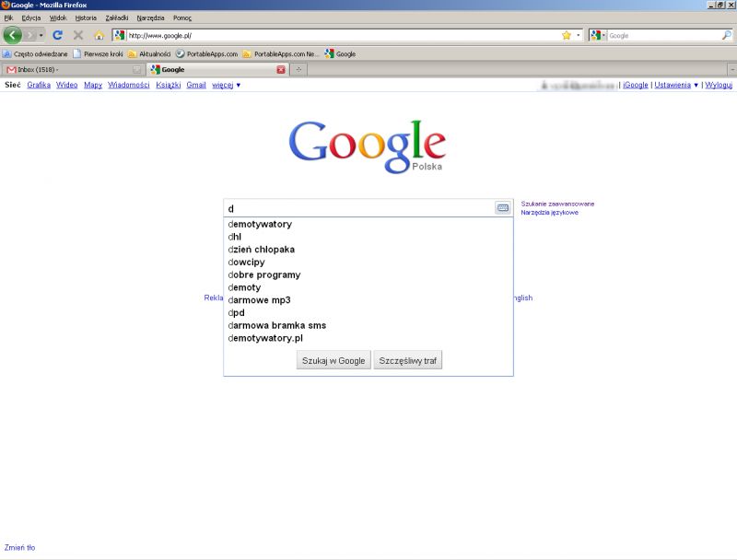
Task: Switch to the Gmail Inbox tab
Action: coord(73,69)
